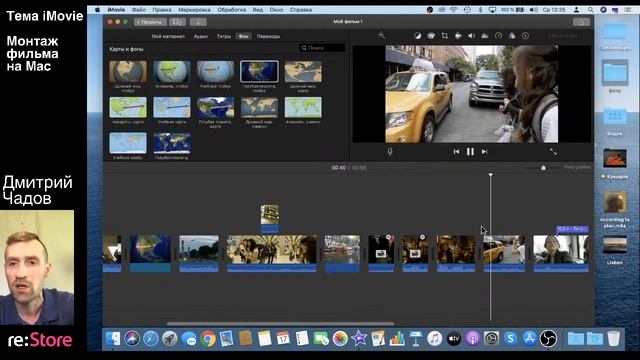Select the Earth globe clip in timeline
This screenshot has width=640, height=360.
click(x=150, y=253)
